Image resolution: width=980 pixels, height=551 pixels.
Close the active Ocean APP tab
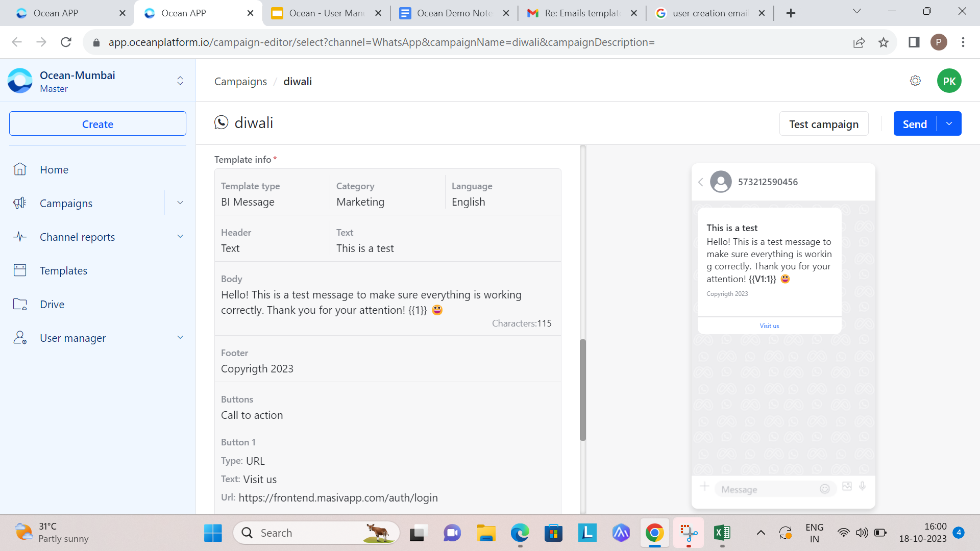250,13
